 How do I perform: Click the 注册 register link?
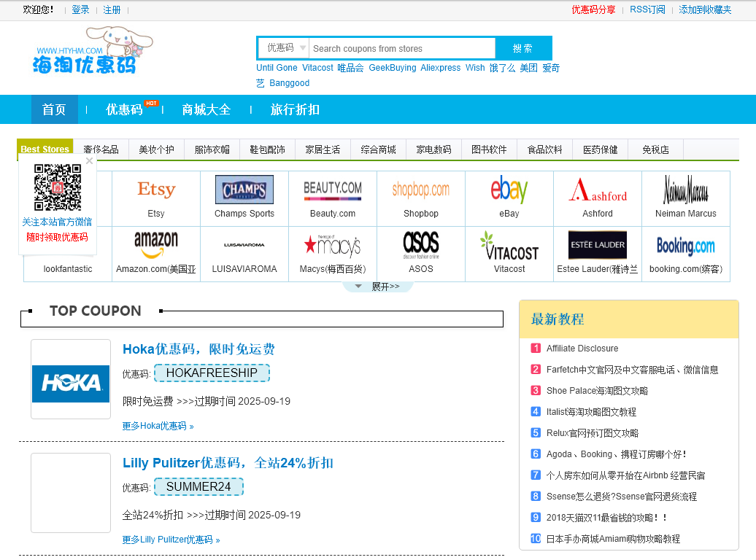pyautogui.click(x=112, y=9)
